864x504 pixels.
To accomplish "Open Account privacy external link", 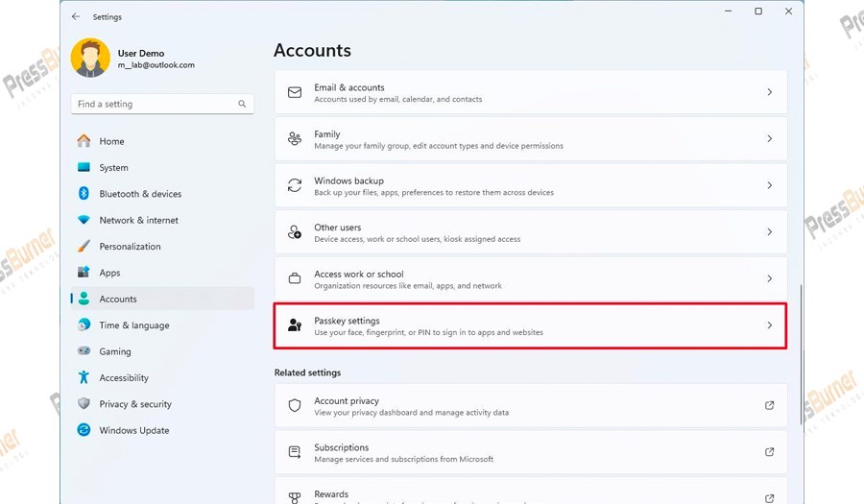I will pos(769,405).
